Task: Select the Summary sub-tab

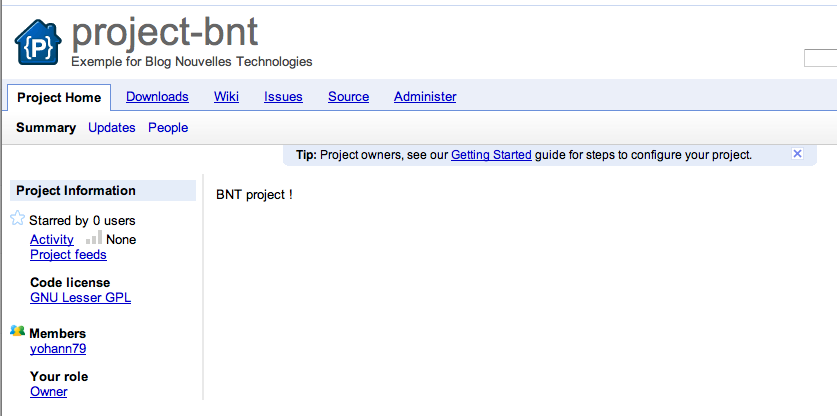Action: (46, 128)
